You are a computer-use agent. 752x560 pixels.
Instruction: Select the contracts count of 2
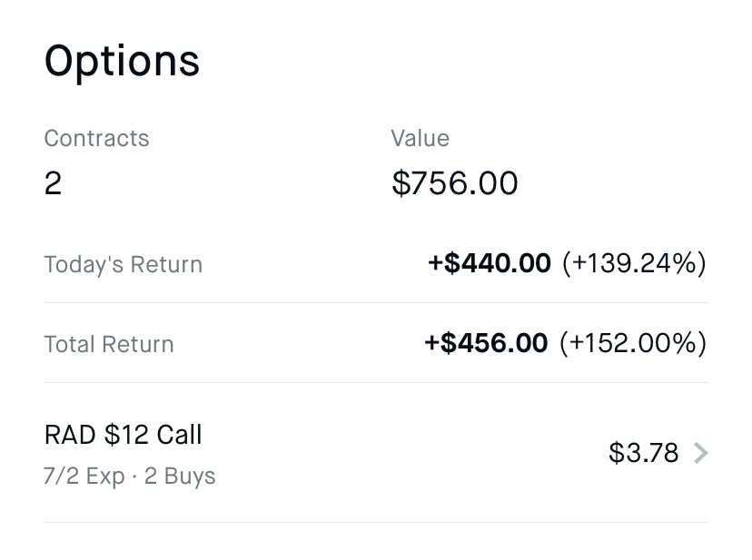click(53, 184)
